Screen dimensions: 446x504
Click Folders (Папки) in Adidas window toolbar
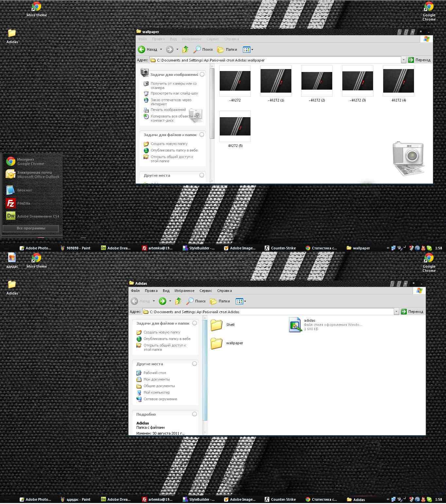220,301
